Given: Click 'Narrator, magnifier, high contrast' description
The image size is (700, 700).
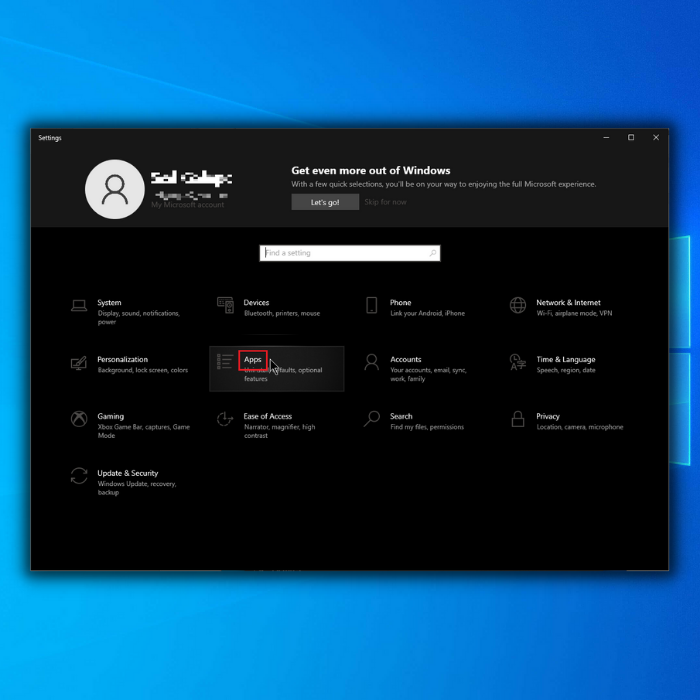Looking at the screenshot, I should tap(279, 431).
